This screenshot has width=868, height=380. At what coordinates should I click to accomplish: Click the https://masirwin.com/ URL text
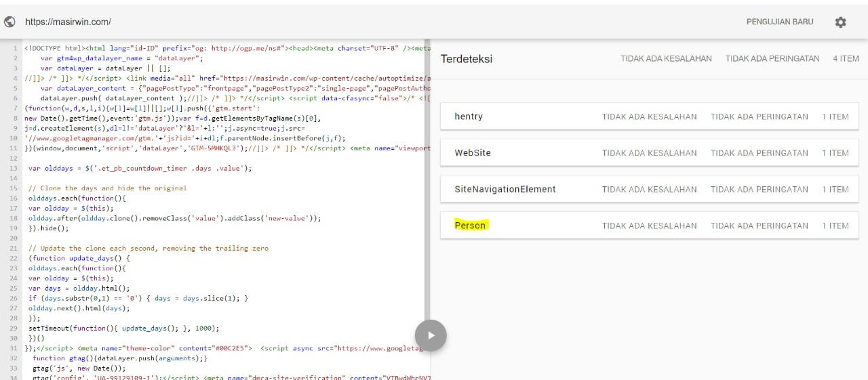[x=68, y=22]
